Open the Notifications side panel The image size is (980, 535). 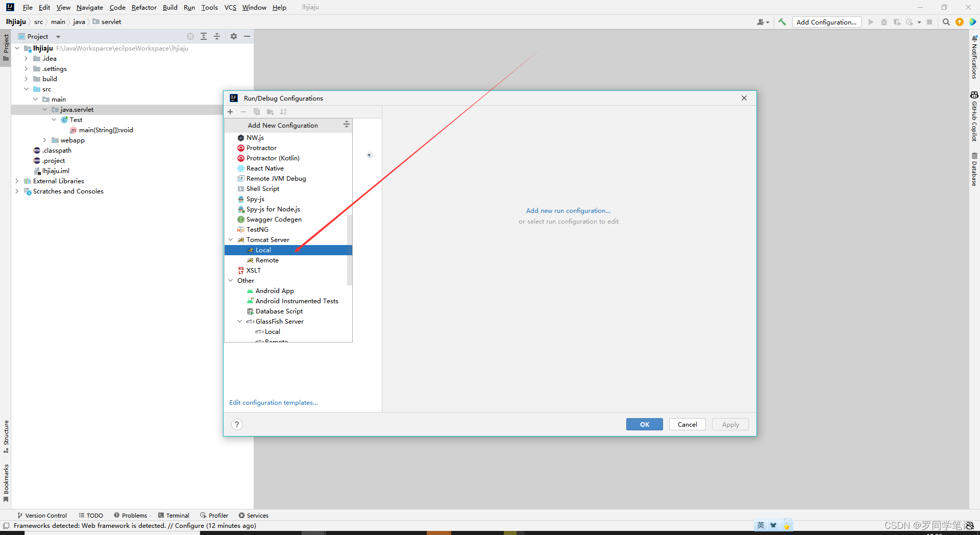974,57
